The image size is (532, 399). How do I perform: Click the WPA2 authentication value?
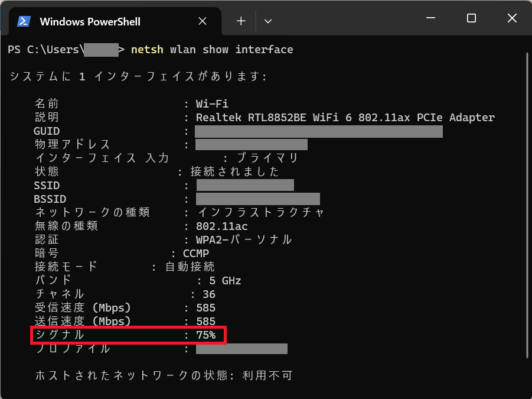[244, 240]
